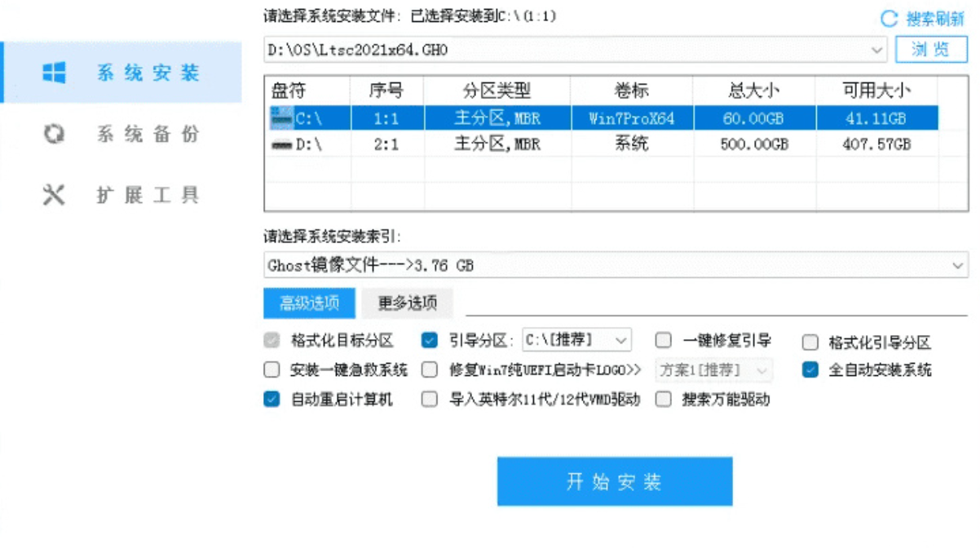The height and width of the screenshot is (548, 980).
Task: Click the 方案1[推荐] selector
Action: [713, 369]
